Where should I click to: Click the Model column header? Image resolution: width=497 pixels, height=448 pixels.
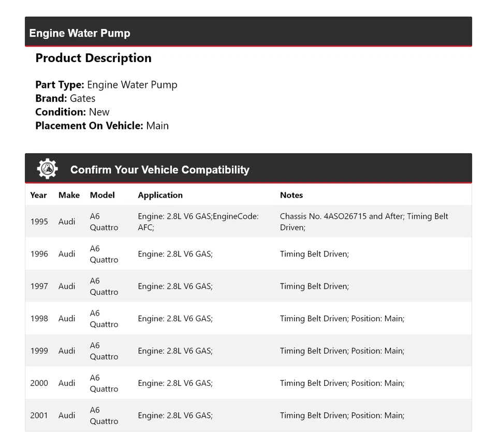pyautogui.click(x=103, y=195)
